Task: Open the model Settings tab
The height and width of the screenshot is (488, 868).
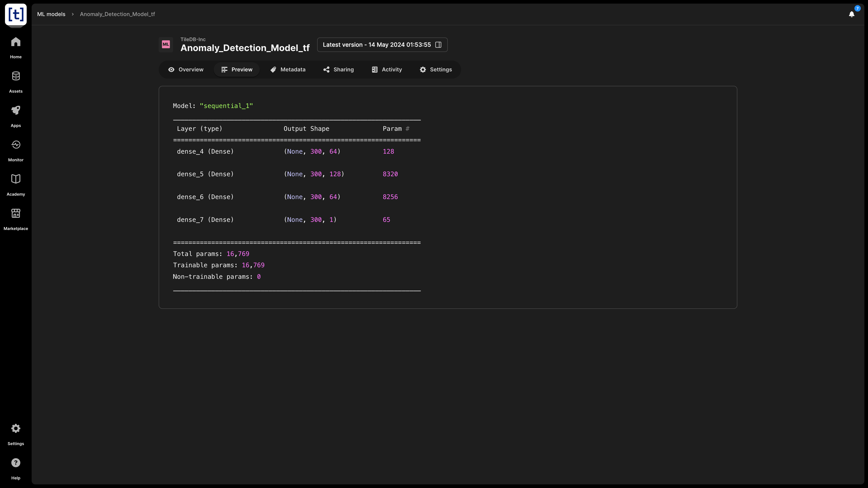Action: click(x=436, y=70)
